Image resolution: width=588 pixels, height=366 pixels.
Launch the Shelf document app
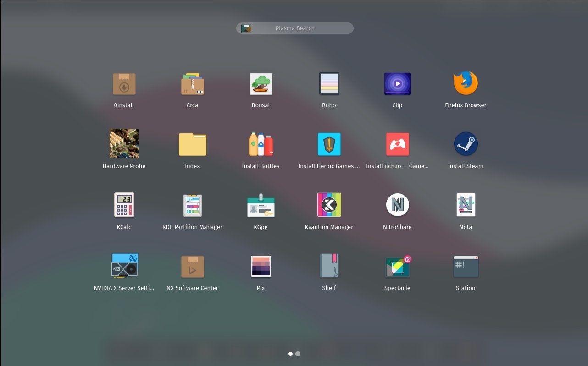(x=329, y=266)
